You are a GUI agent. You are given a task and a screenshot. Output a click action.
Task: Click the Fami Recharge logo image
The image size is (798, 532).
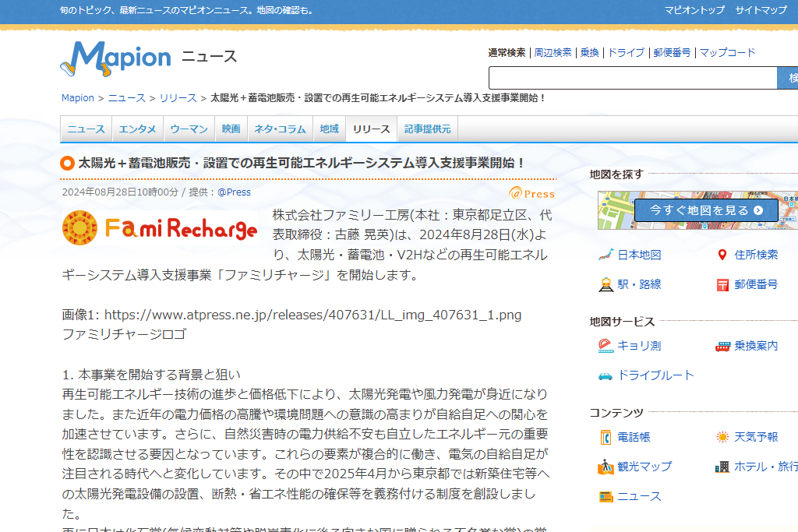160,228
